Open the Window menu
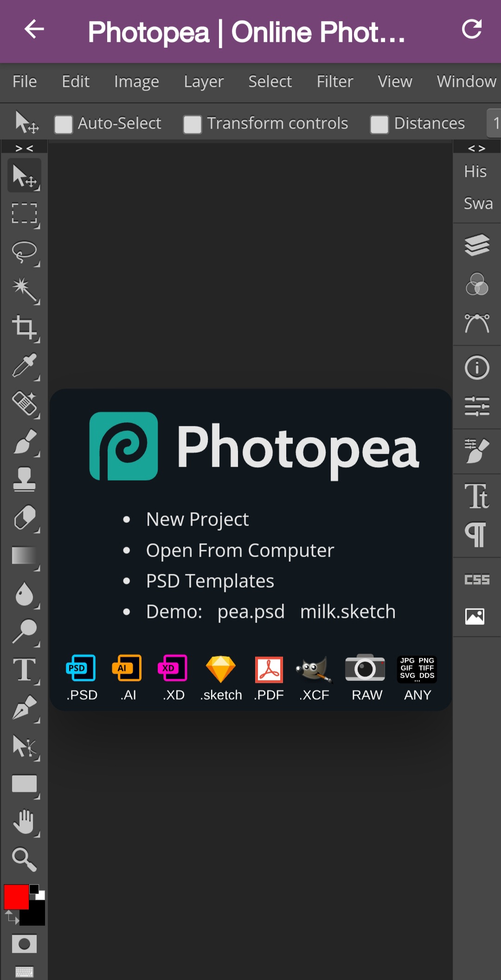Screen dimensions: 501x980 [x=467, y=82]
